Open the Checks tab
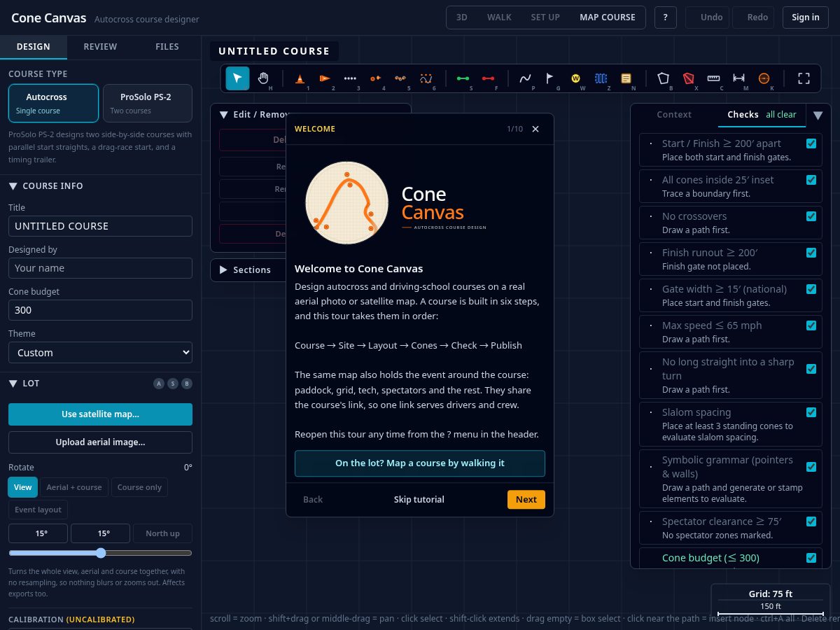Image resolution: width=840 pixels, height=630 pixels. pos(762,115)
